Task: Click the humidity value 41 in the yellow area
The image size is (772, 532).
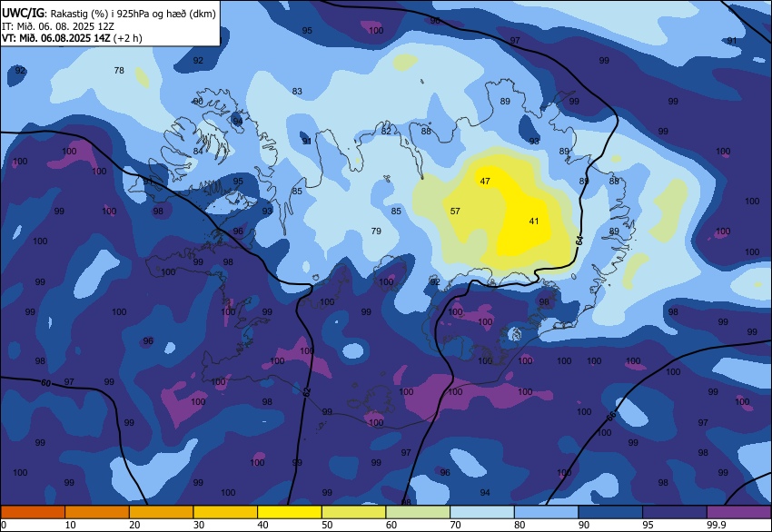Action: point(534,221)
